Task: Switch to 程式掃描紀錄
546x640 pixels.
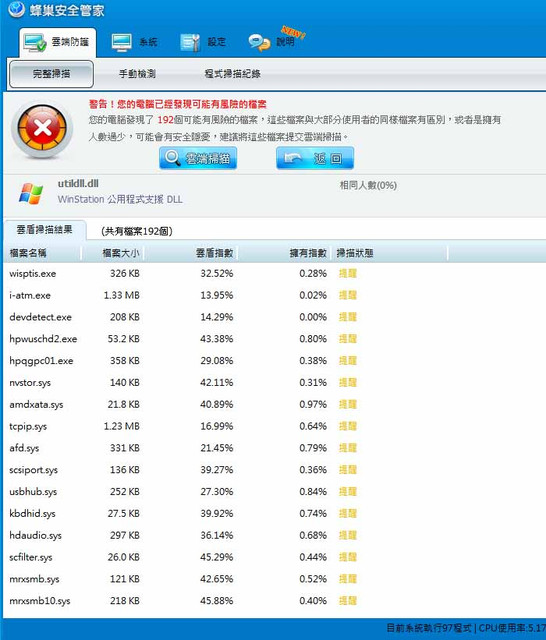Action: 232,74
